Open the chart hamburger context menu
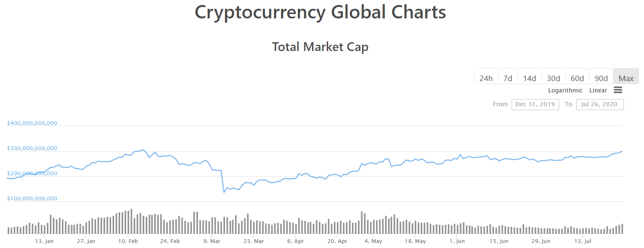This screenshot has width=644, height=248. (x=618, y=90)
